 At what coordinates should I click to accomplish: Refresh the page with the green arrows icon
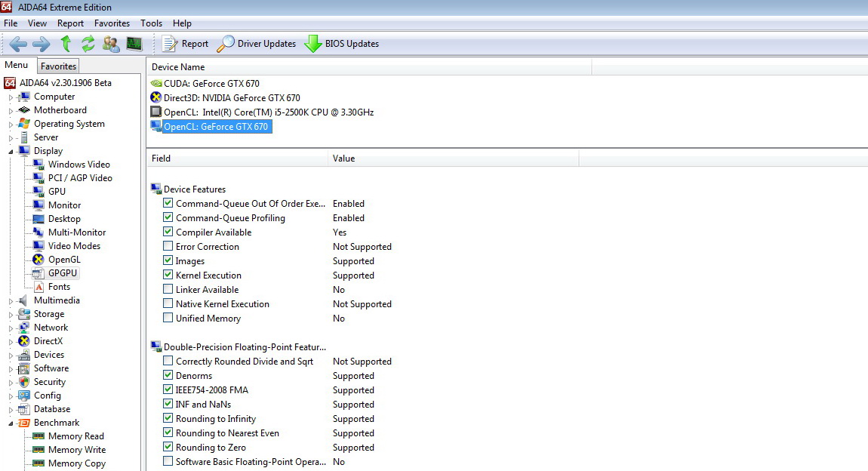88,44
